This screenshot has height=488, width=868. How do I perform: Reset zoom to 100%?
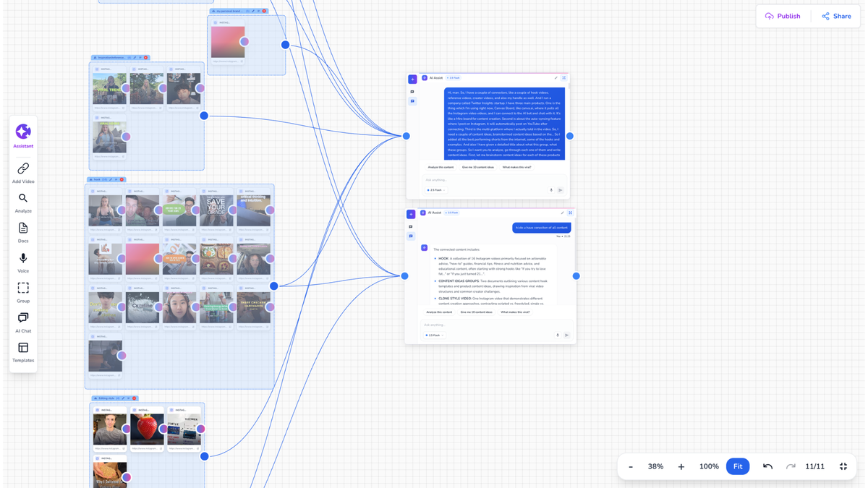point(709,466)
